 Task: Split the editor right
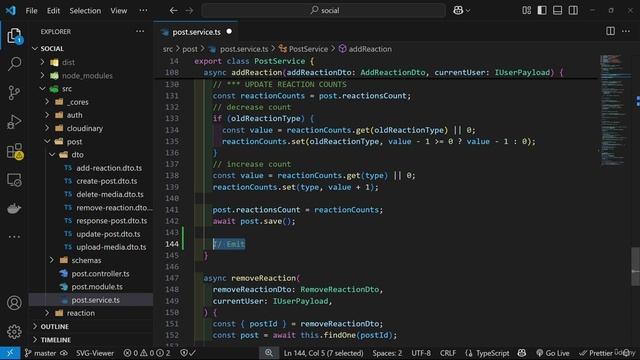coord(610,31)
